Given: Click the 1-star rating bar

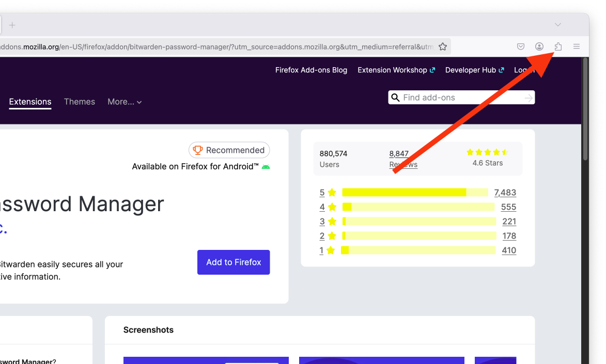Looking at the screenshot, I should pos(418,250).
